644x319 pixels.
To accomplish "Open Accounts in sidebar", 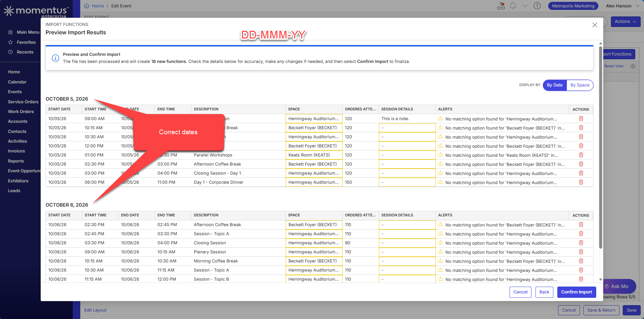I will pyautogui.click(x=18, y=121).
